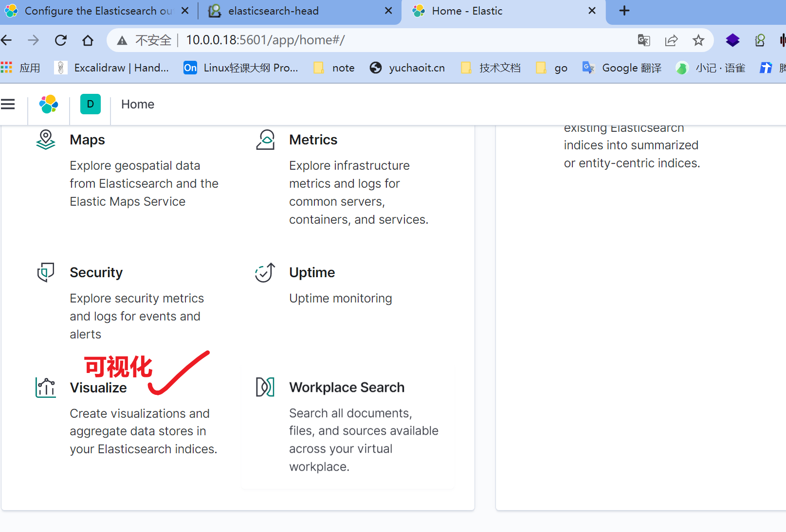The image size is (786, 532).
Task: Open the Google 翻译 bookmark
Action: 622,68
